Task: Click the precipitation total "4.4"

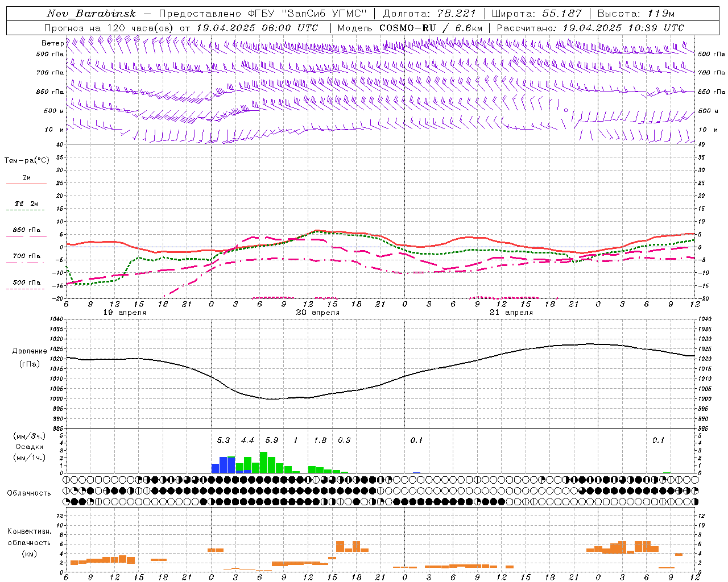Action: [x=247, y=440]
